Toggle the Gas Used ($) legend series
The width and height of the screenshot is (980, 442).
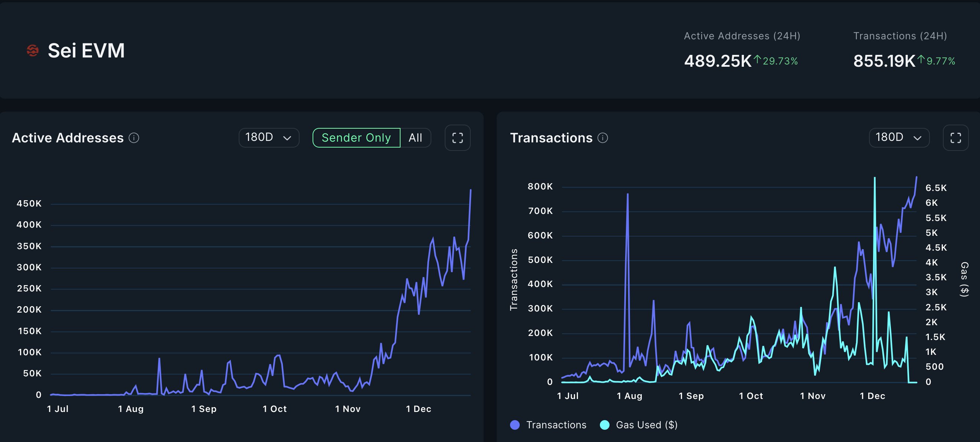639,425
